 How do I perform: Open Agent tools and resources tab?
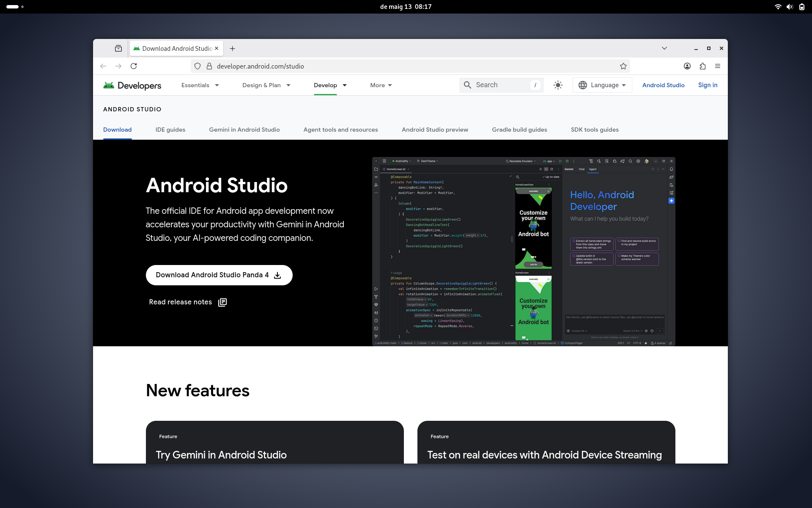pos(341,130)
